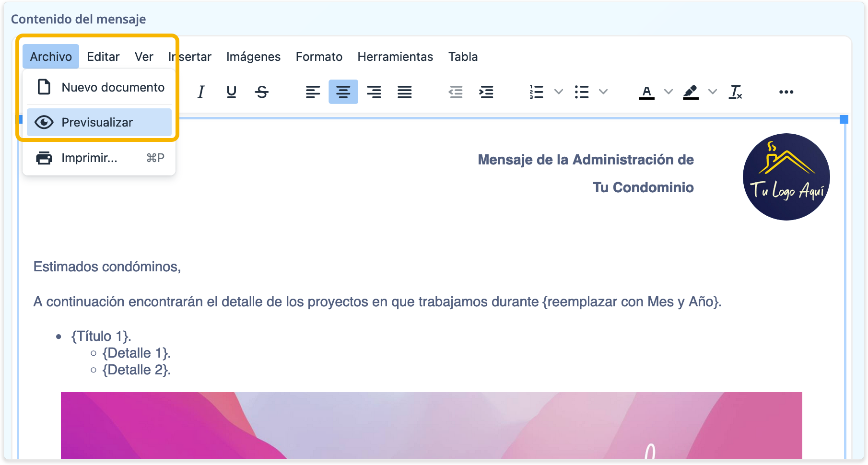868x465 pixels.
Task: Click the {Detalle 1}. sub-bullet
Action: 137,353
